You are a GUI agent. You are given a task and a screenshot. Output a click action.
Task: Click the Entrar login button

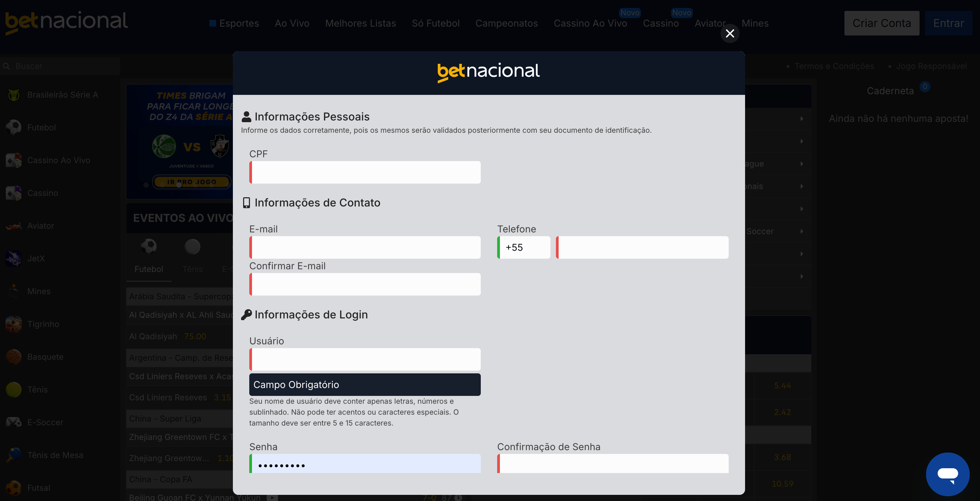(948, 23)
